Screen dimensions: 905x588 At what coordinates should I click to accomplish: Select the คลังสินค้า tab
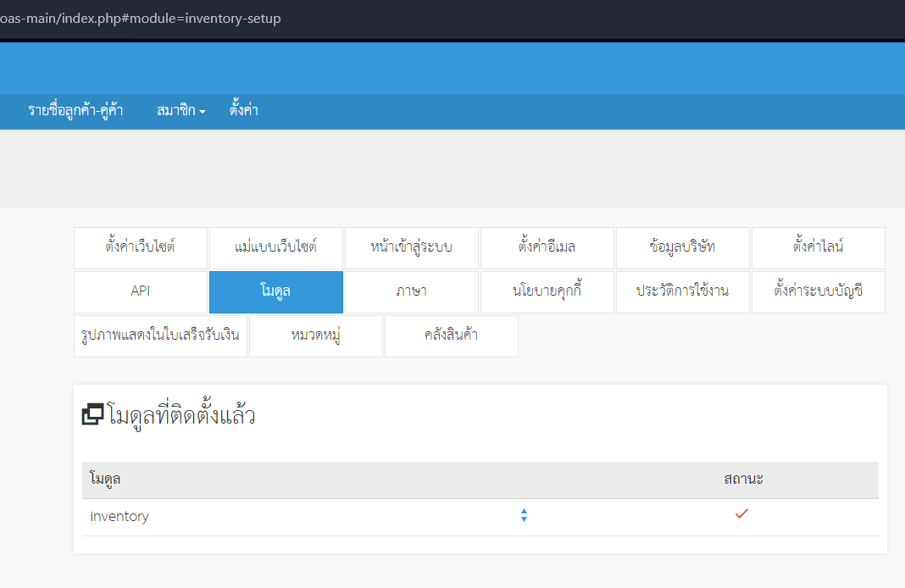(452, 336)
